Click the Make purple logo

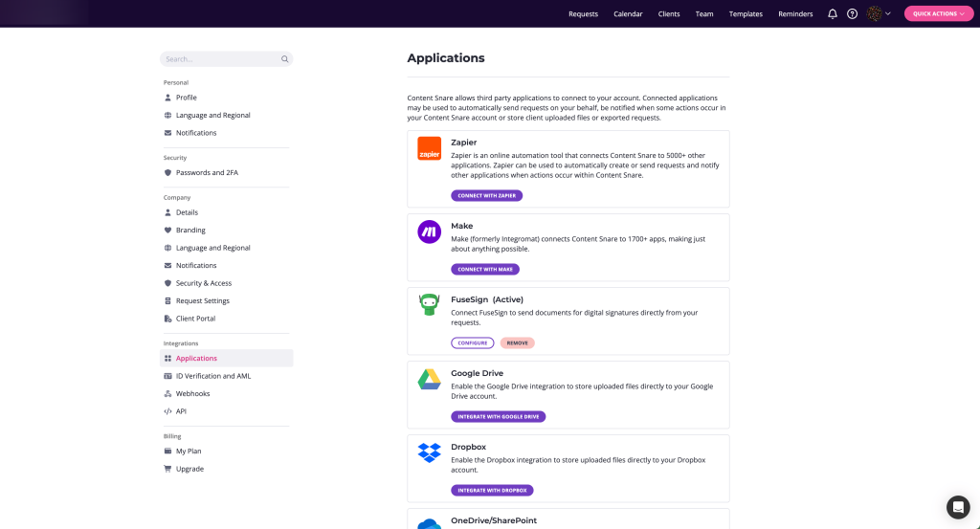(x=430, y=231)
